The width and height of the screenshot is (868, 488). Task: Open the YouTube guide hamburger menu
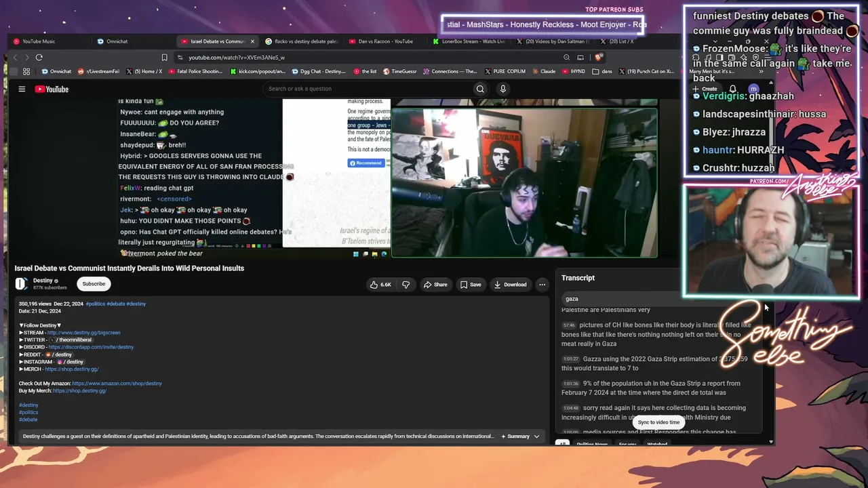click(22, 89)
